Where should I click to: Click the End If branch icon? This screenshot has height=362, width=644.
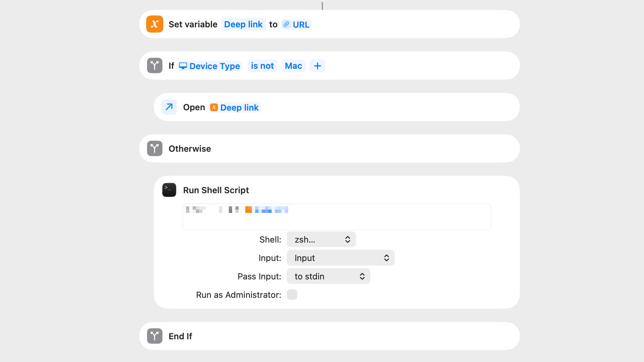pyautogui.click(x=154, y=336)
